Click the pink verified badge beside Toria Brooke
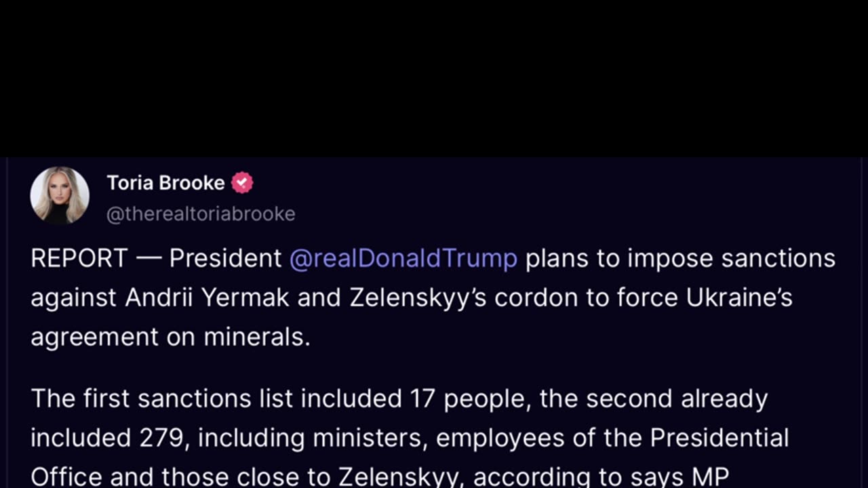Image resolution: width=868 pixels, height=488 pixels. [242, 183]
